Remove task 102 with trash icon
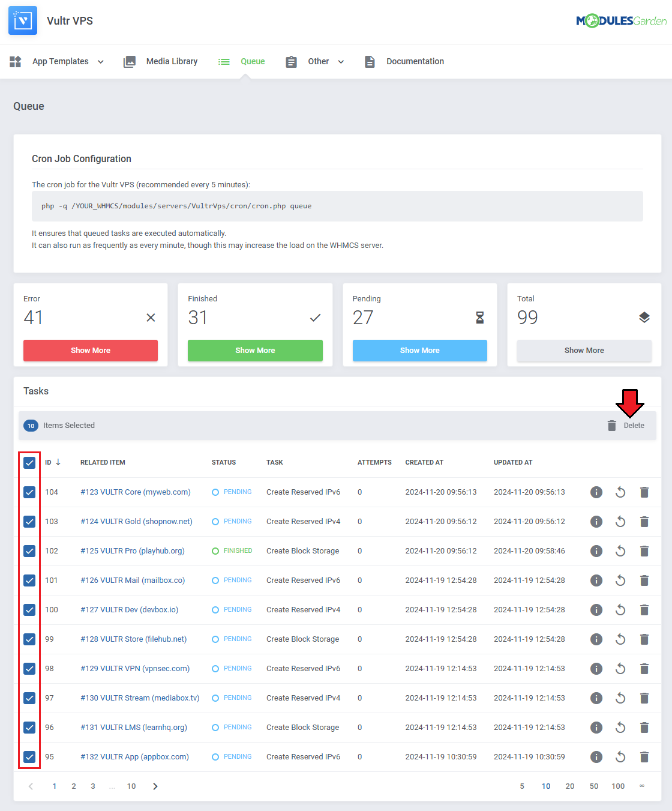This screenshot has width=672, height=811. (x=644, y=551)
